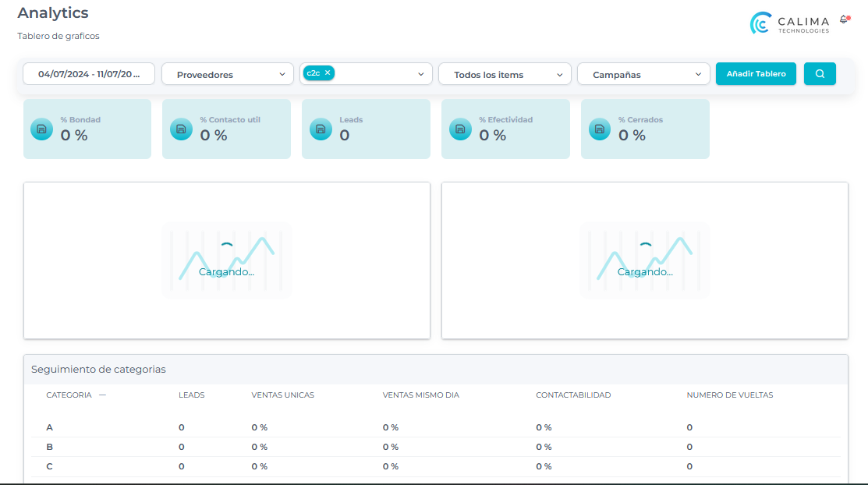Click the % Contacto util card icon
The height and width of the screenshot is (485, 868).
tap(181, 129)
